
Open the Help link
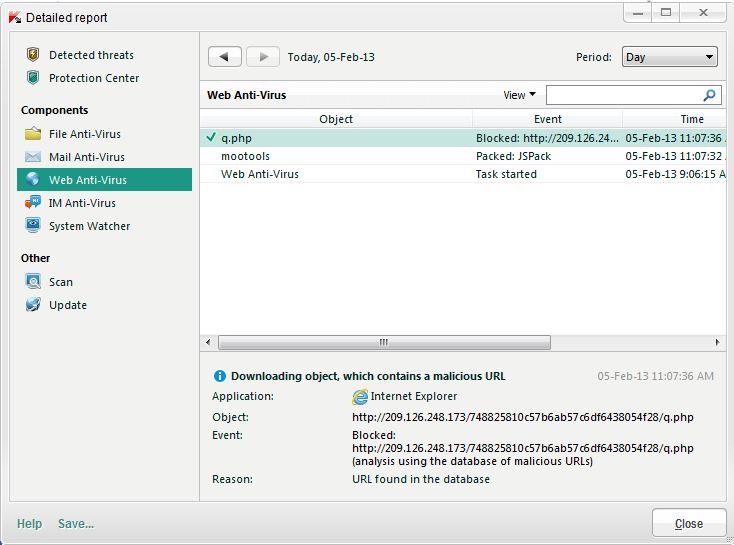29,523
